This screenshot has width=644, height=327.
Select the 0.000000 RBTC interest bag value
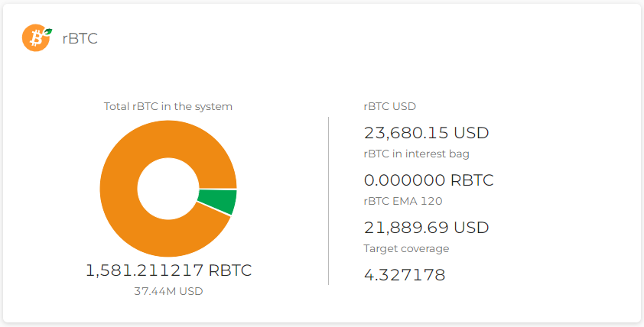pos(428,180)
